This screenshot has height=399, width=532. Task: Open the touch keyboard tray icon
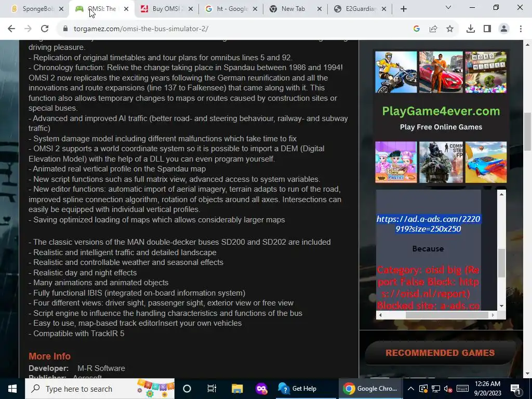[x=462, y=389]
